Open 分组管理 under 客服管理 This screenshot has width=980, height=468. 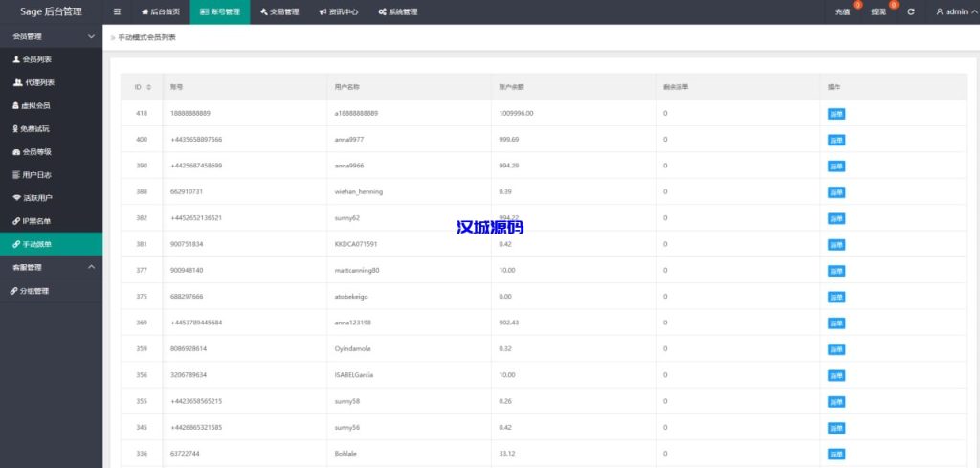pos(34,290)
